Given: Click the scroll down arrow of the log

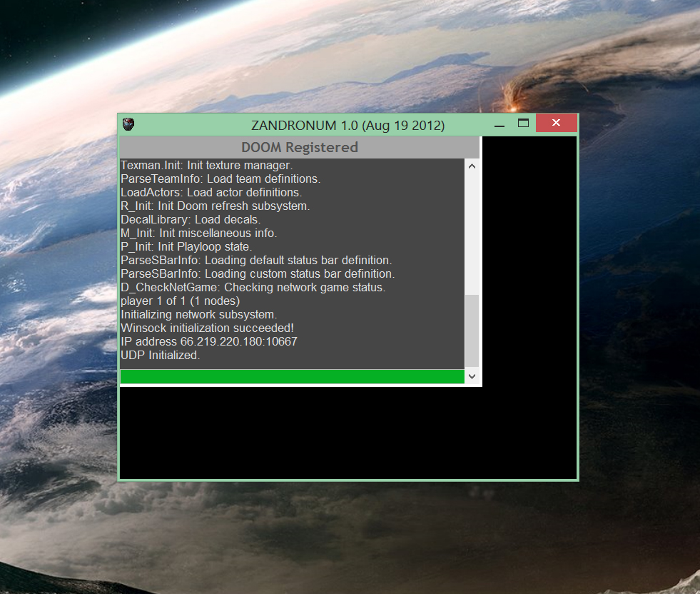Looking at the screenshot, I should pyautogui.click(x=472, y=376).
